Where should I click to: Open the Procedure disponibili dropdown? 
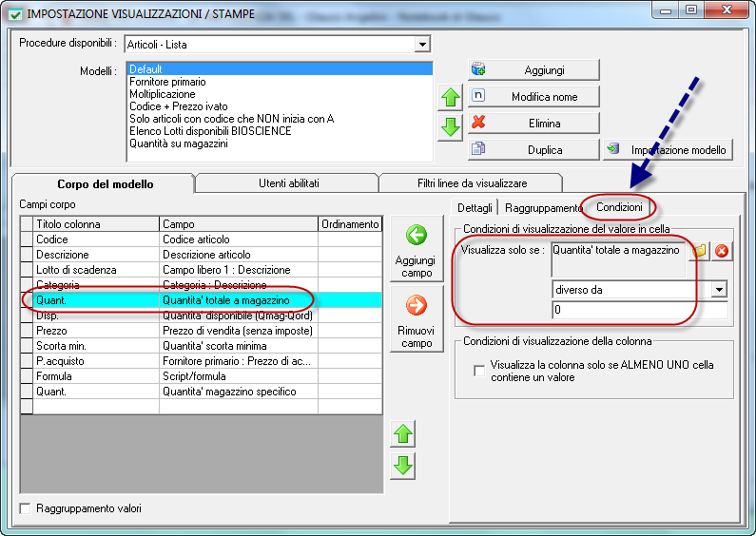click(x=422, y=45)
